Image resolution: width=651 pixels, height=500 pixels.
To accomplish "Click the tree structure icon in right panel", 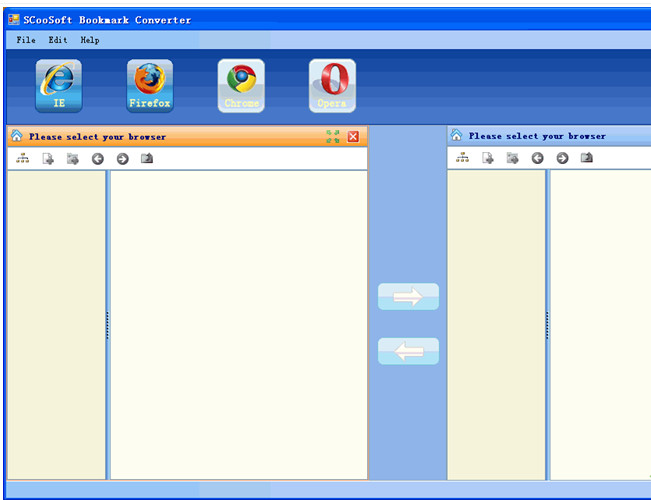I will pos(462,158).
